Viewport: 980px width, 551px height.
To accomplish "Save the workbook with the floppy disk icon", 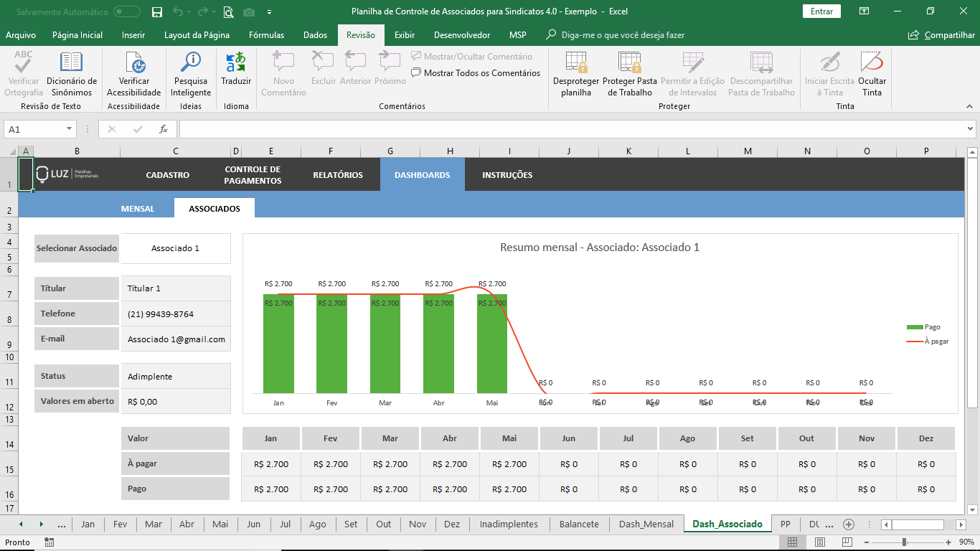I will 157,11.
